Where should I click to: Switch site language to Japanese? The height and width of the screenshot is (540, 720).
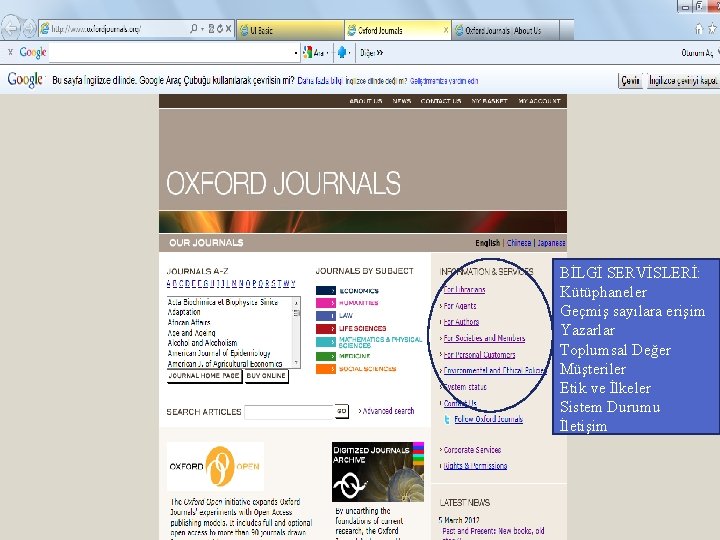click(x=551, y=243)
